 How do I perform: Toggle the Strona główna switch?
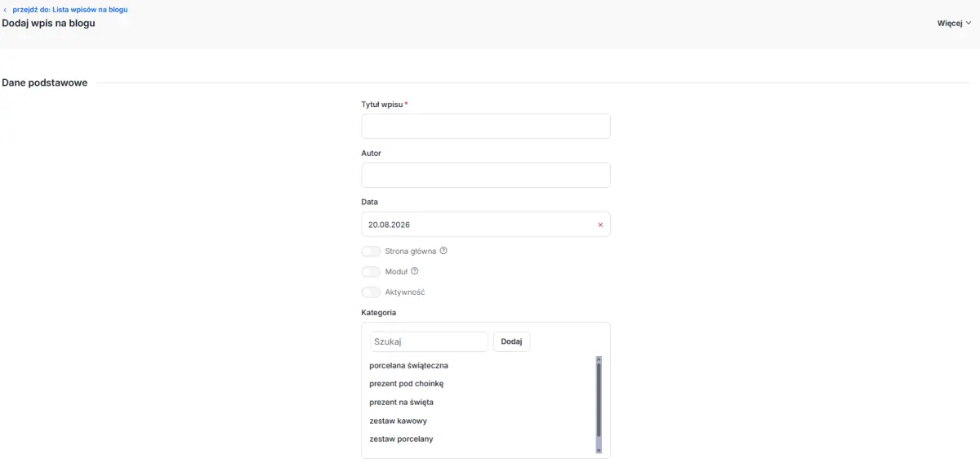pos(371,252)
